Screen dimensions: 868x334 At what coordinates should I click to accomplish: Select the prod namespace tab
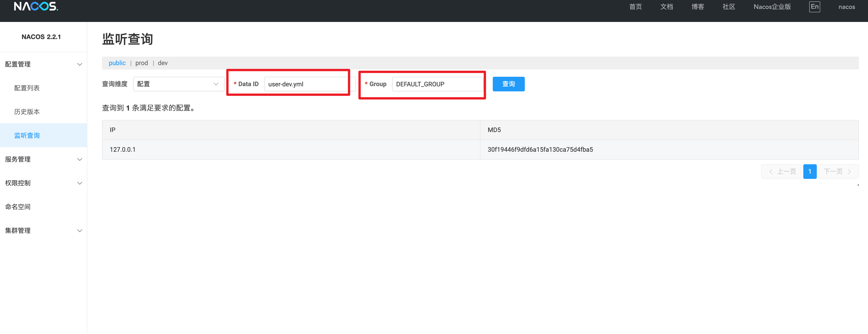(142, 63)
